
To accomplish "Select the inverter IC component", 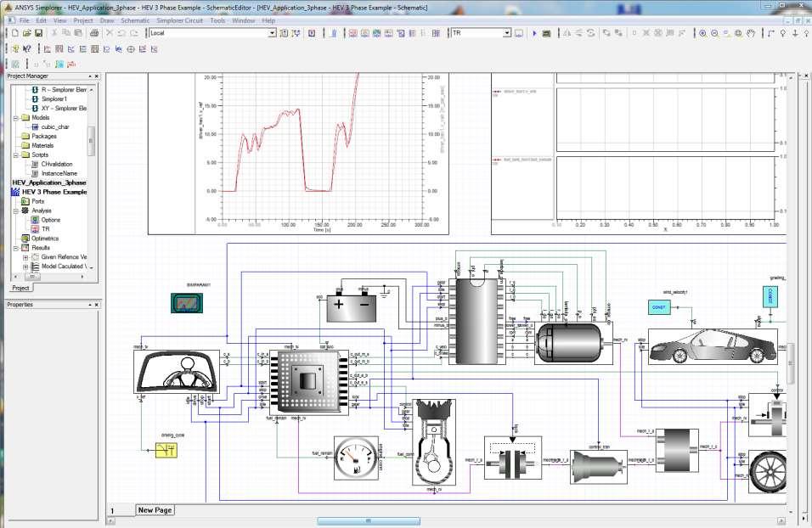I will (x=476, y=322).
